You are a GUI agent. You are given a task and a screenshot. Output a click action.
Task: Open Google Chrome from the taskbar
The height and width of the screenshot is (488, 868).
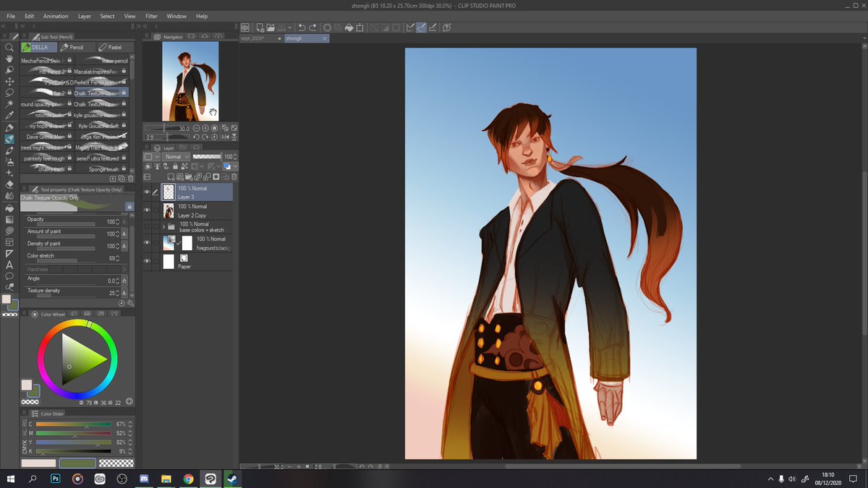click(x=188, y=479)
